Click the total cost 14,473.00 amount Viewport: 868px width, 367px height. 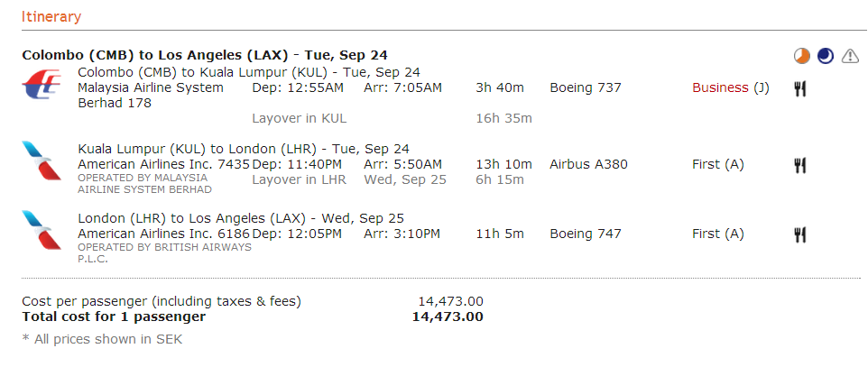click(x=447, y=317)
